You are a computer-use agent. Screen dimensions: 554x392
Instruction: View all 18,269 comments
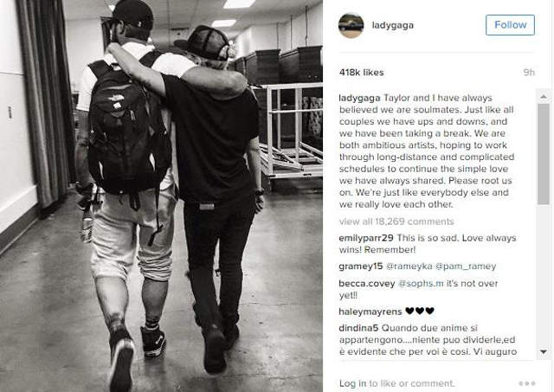(396, 222)
